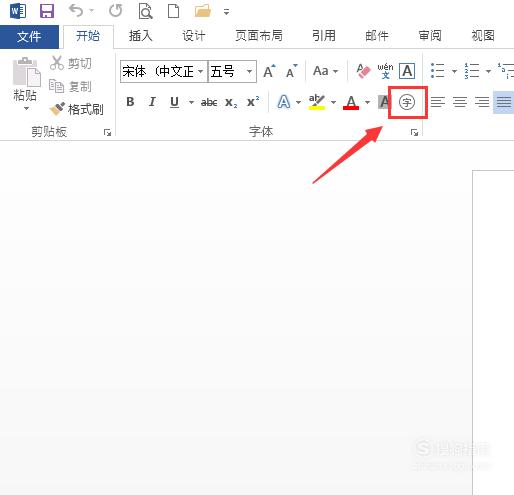Click into the 宋体 font name box
514x495 pixels.
point(159,71)
